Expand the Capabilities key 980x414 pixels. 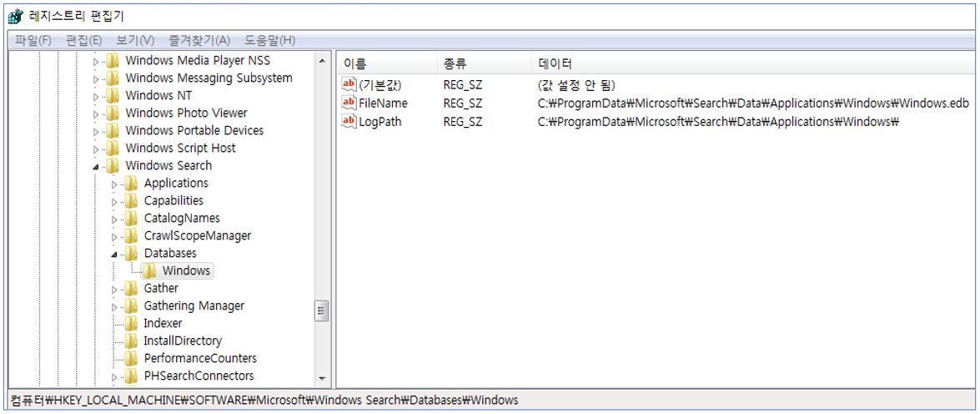(113, 201)
